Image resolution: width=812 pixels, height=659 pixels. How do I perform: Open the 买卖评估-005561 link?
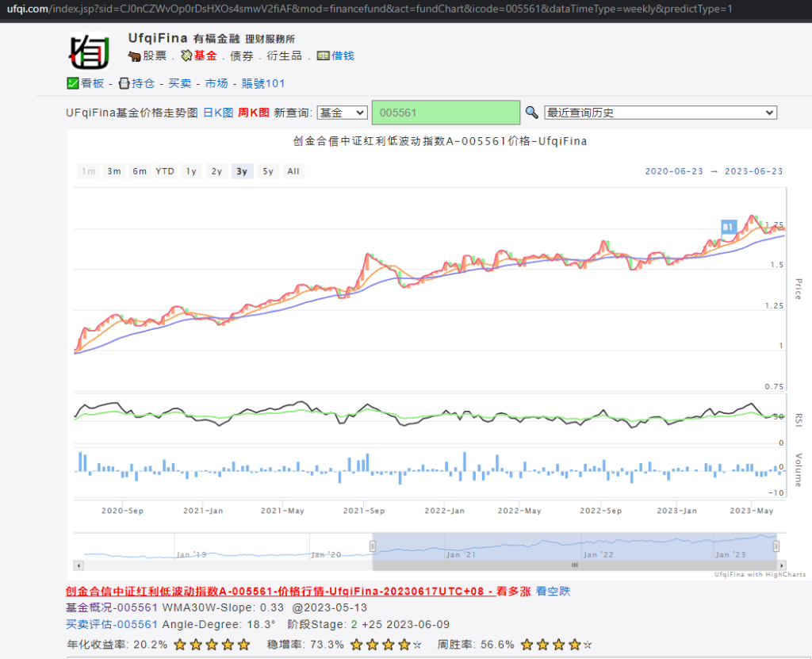coord(112,624)
